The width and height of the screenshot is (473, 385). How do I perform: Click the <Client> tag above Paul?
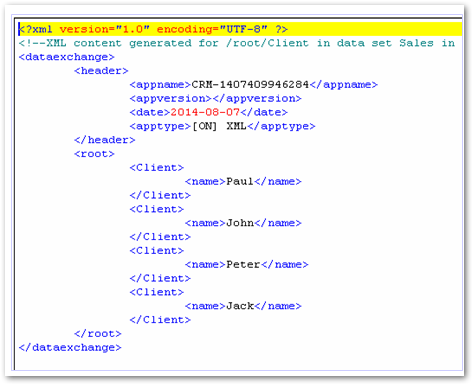tap(157, 168)
